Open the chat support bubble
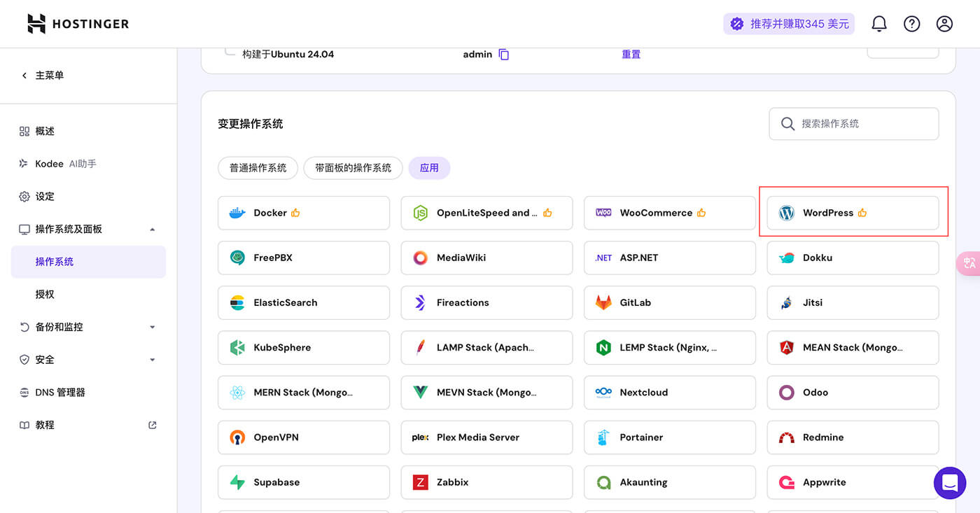Viewport: 980px width, 513px height. point(950,483)
